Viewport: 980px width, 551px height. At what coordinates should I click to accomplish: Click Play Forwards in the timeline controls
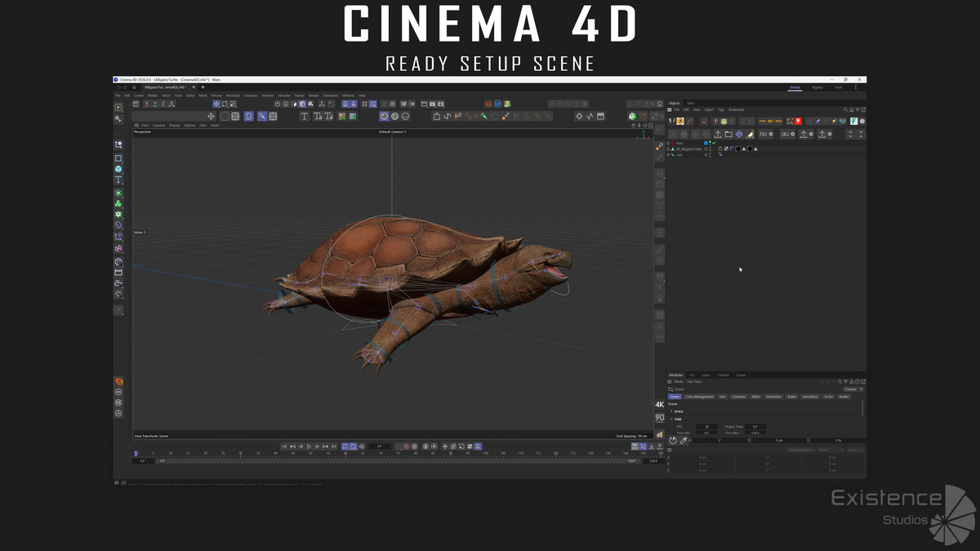309,447
